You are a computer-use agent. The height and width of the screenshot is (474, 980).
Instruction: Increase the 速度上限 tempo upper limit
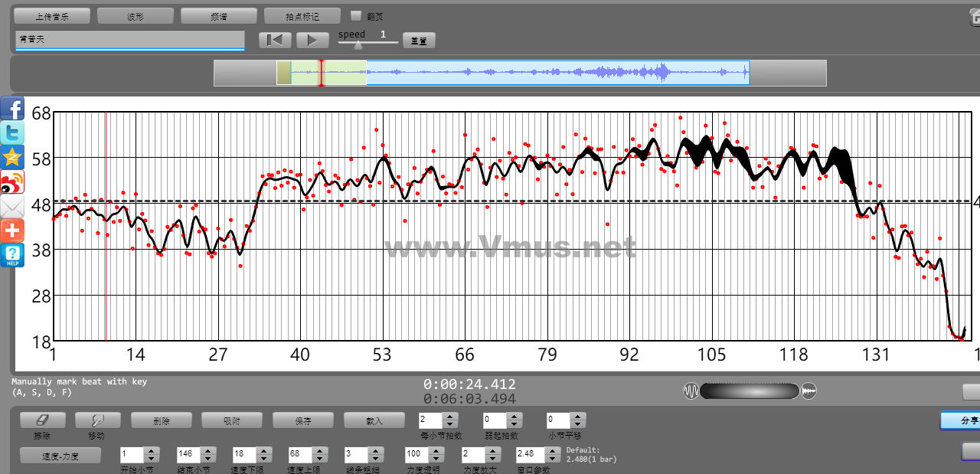point(318,450)
